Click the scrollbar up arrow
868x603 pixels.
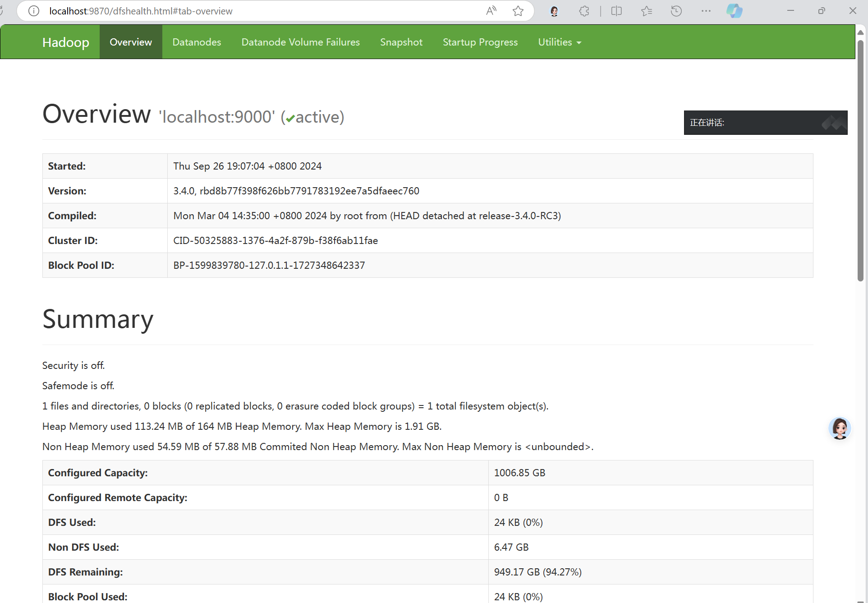click(x=860, y=32)
